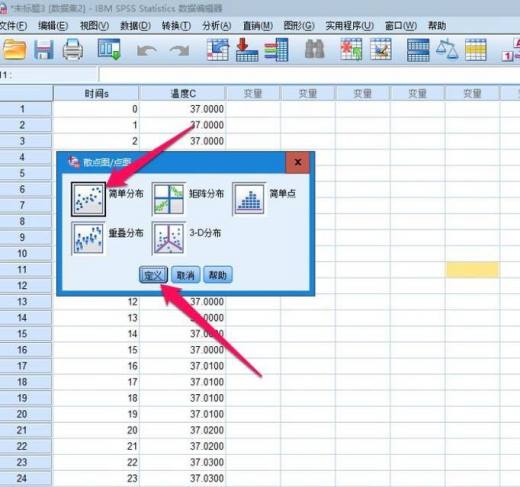This screenshot has width=520, height=487.
Task: Click the weight cases scale icon
Action: (447, 49)
